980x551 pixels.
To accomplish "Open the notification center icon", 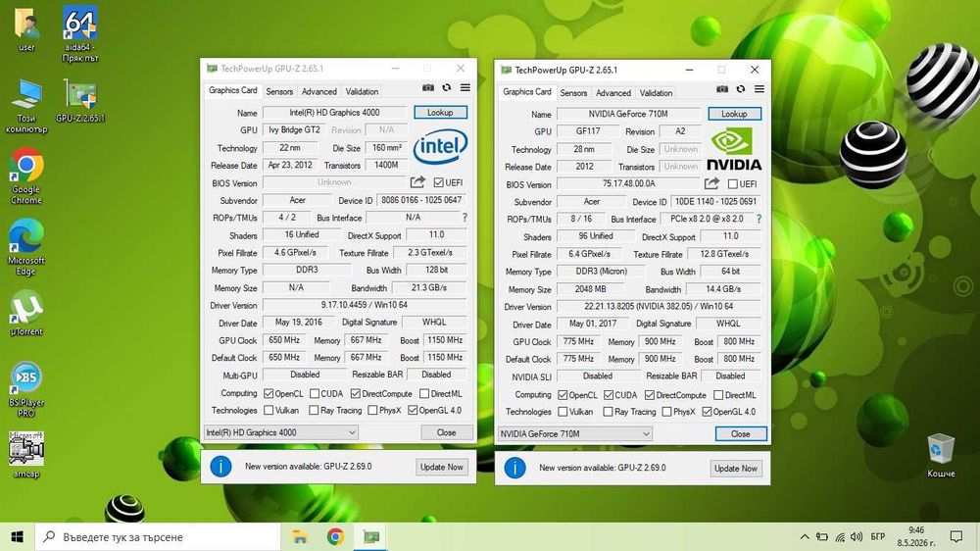I will click(x=956, y=536).
